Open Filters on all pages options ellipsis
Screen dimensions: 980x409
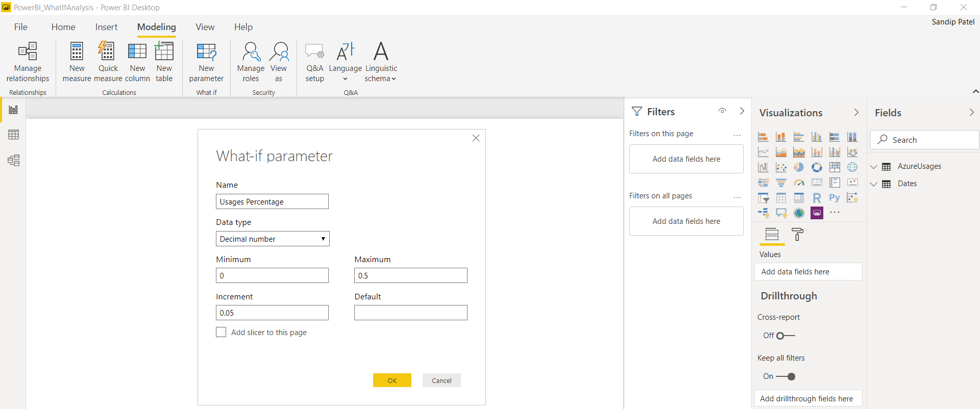737,197
